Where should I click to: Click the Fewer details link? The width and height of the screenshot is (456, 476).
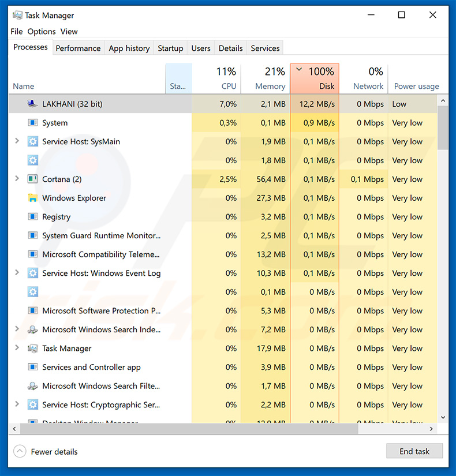(x=54, y=452)
